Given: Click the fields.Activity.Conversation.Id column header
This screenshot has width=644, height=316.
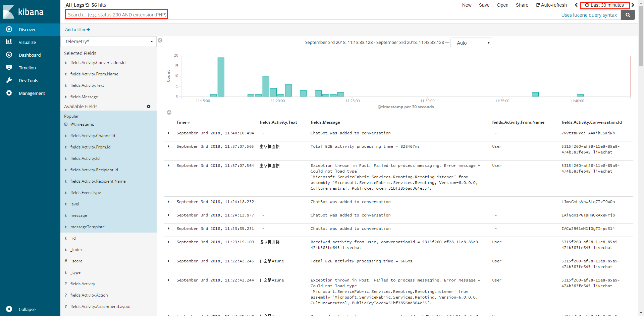Looking at the screenshot, I should click(x=591, y=122).
